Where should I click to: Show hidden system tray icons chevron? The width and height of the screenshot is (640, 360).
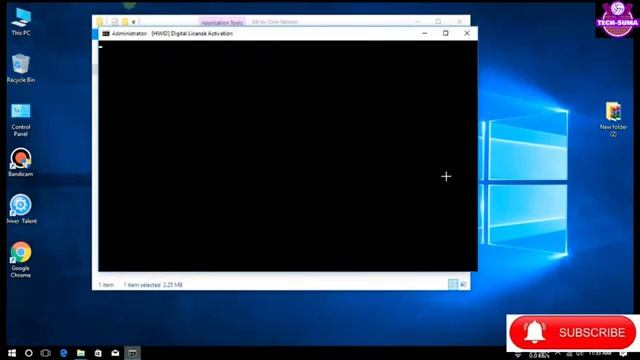coord(558,353)
